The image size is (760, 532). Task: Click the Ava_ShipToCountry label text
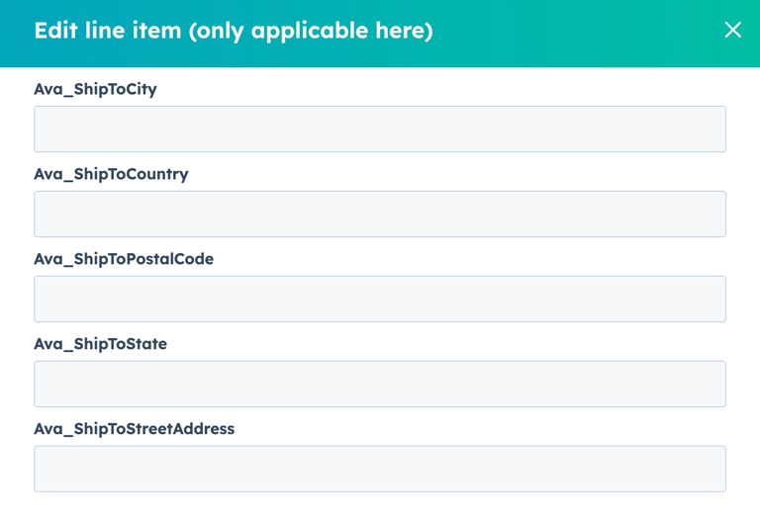pos(111,174)
